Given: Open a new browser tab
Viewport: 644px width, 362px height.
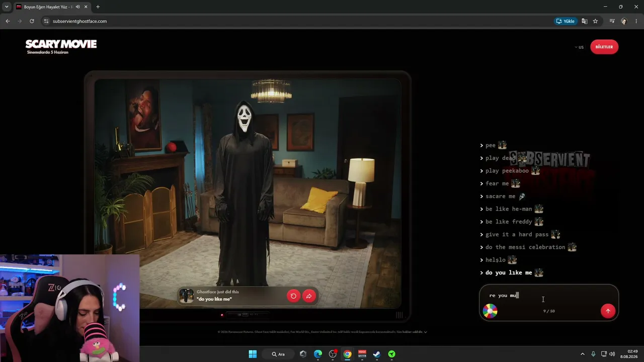Looking at the screenshot, I should (x=98, y=7).
